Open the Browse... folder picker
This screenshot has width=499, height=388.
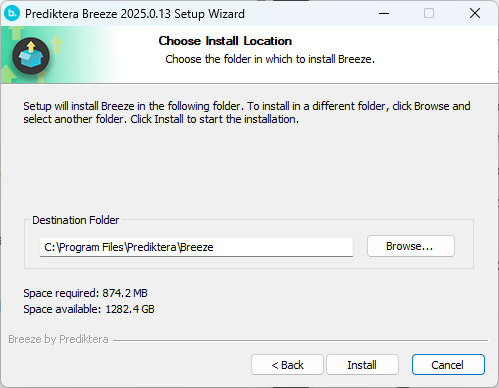click(411, 246)
